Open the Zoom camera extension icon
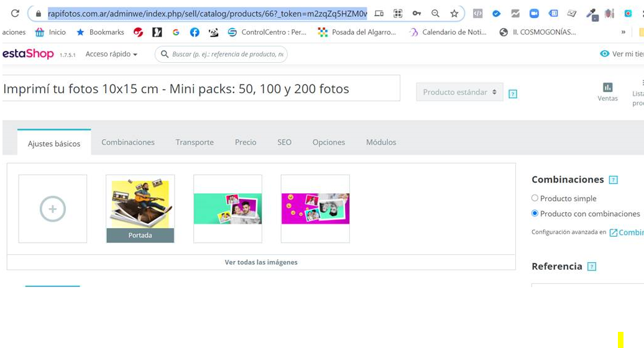The image size is (644, 348). pyautogui.click(x=534, y=14)
